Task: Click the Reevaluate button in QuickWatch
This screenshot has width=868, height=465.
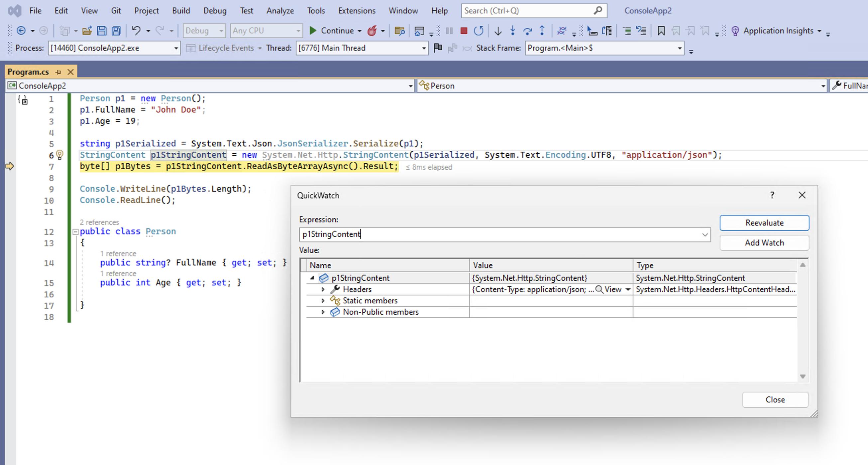Action: point(765,223)
